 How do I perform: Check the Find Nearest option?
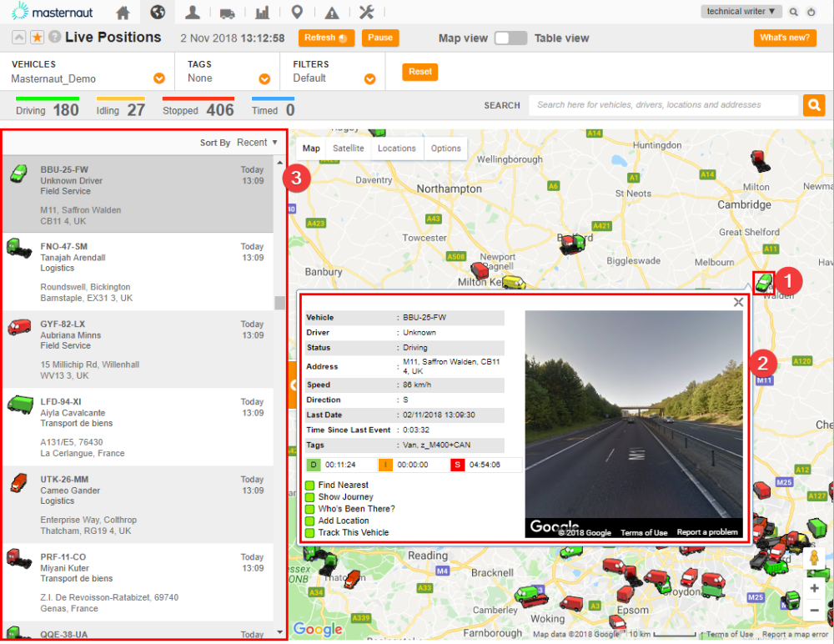[x=310, y=485]
